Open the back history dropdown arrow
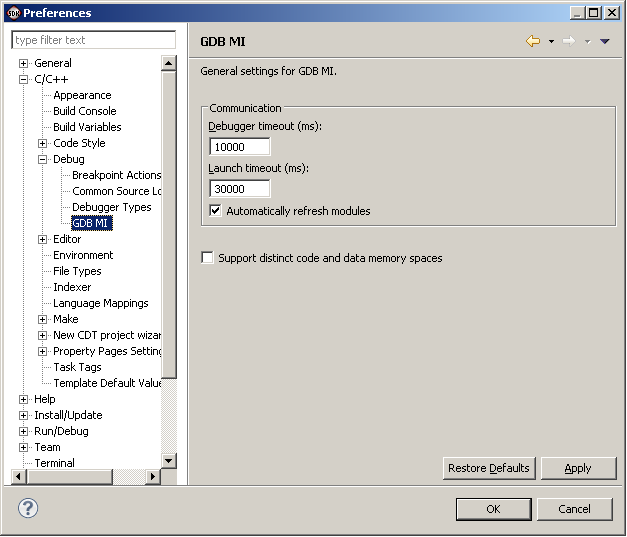 551,42
